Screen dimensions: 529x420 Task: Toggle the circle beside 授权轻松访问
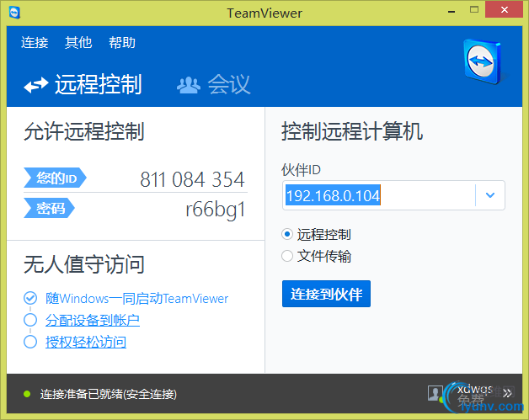coord(30,342)
